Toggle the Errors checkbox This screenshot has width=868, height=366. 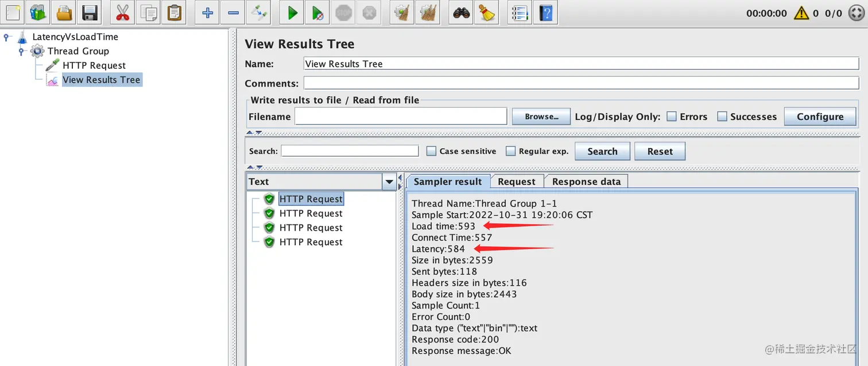(672, 116)
